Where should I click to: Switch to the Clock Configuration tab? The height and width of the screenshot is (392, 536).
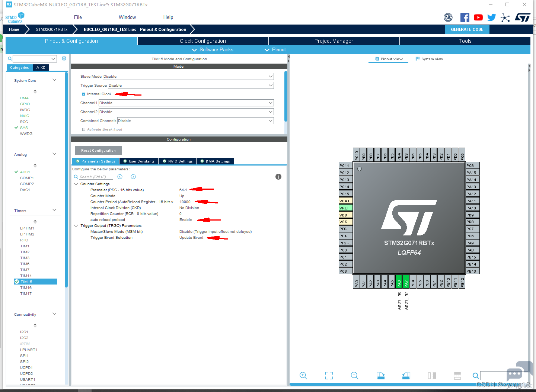(203, 41)
